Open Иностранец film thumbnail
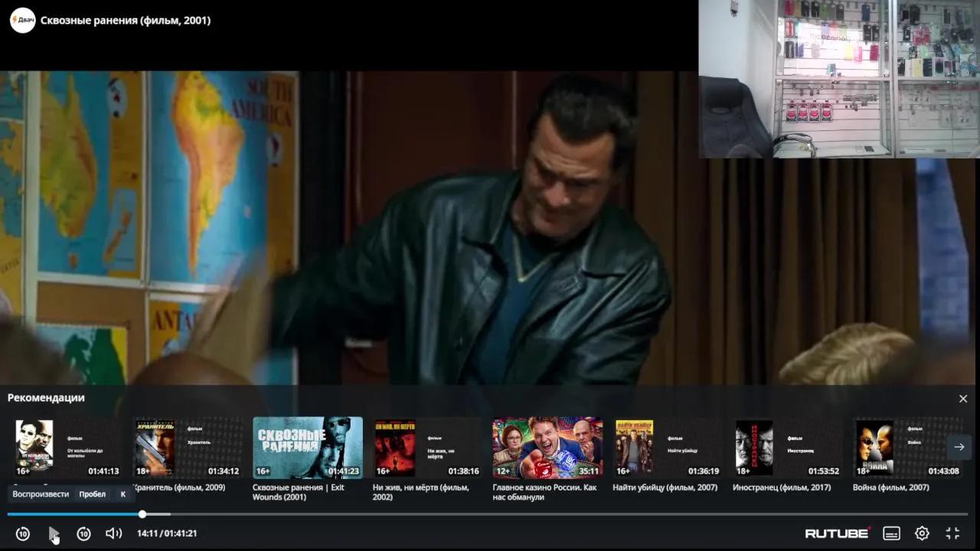 [788, 448]
